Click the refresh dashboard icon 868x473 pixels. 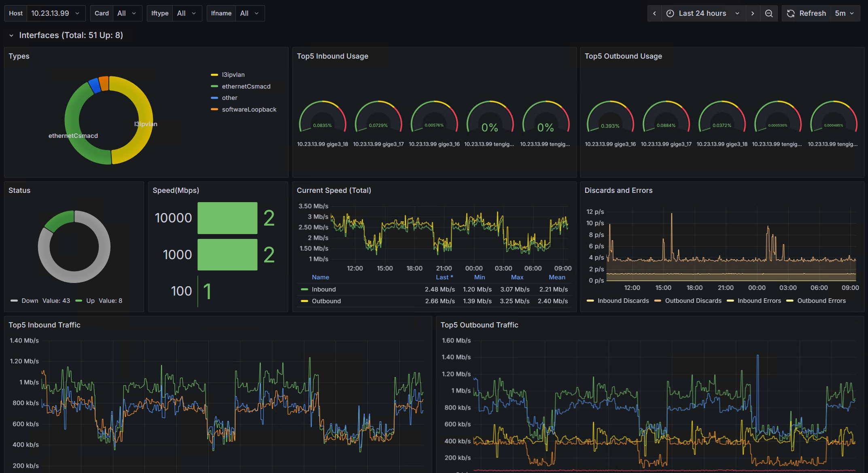791,13
